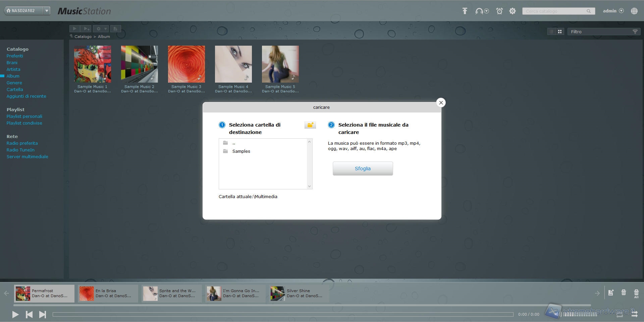Switch to thumbnail grid view
The height and width of the screenshot is (322, 644).
click(560, 32)
